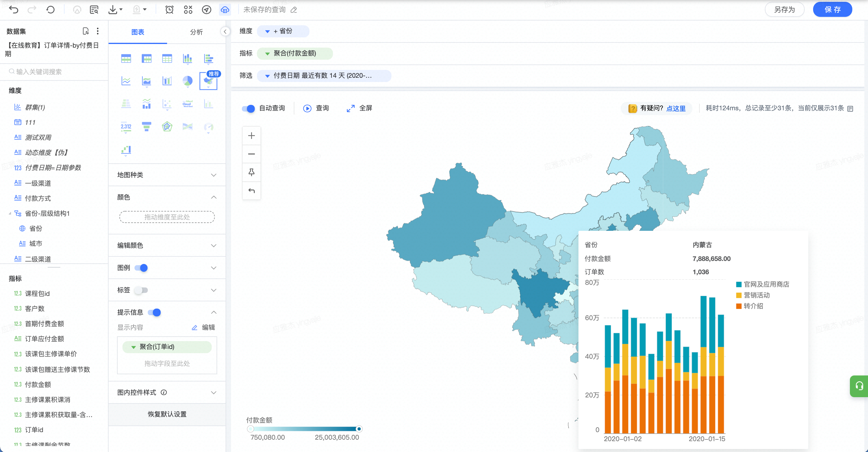Screen dimensions: 868x452
Task: Click 恢复默认设置 button
Action: coord(167,414)
